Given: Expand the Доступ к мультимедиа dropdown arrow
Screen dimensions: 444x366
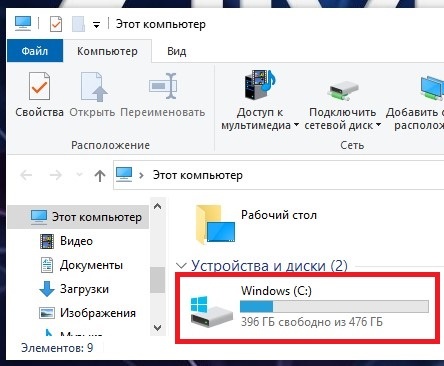Looking at the screenshot, I should (296, 126).
